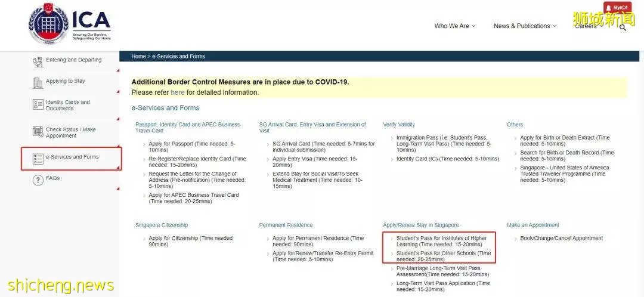Click the Applying to Stay building icon
Image resolution: width=644 pixels, height=297 pixels.
click(x=38, y=83)
